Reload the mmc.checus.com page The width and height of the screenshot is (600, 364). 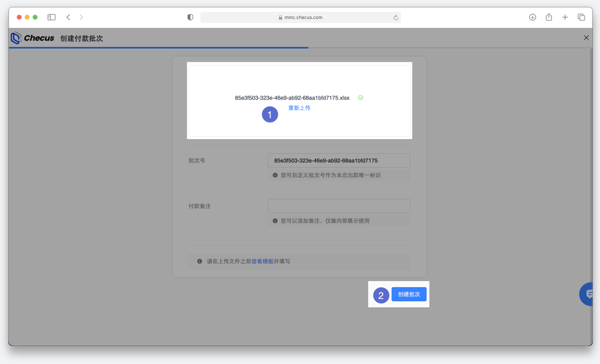pyautogui.click(x=396, y=17)
